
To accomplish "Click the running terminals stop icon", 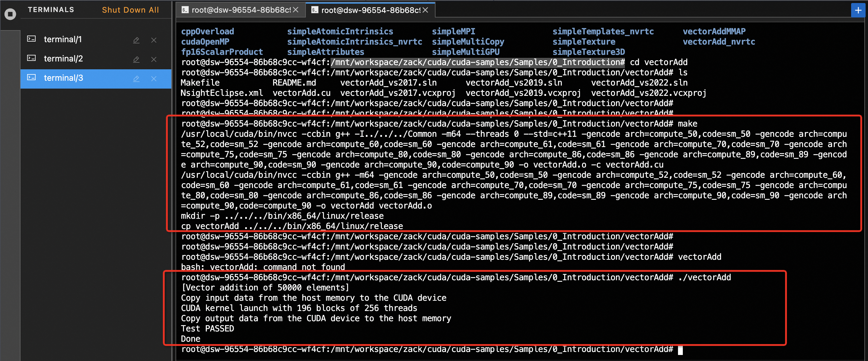I will 10,14.
